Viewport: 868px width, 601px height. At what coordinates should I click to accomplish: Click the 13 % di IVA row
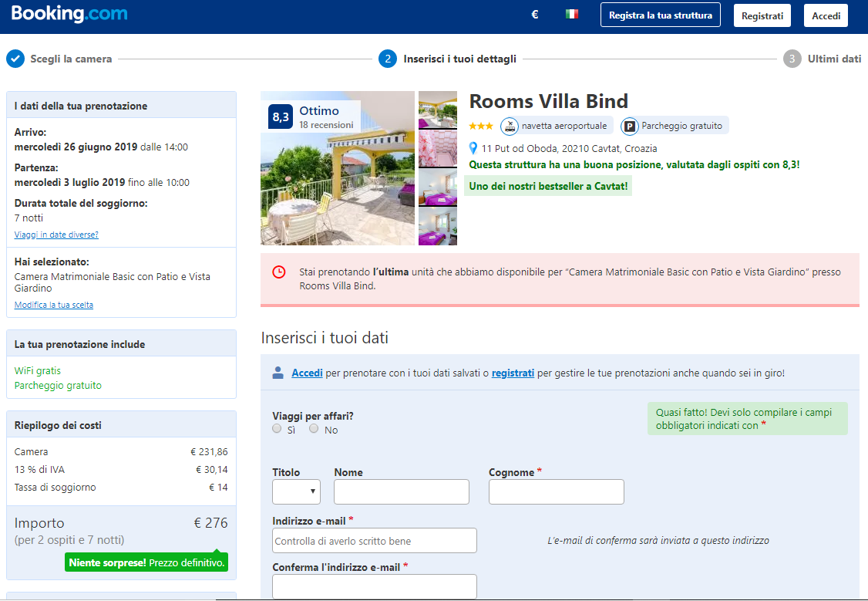click(121, 470)
